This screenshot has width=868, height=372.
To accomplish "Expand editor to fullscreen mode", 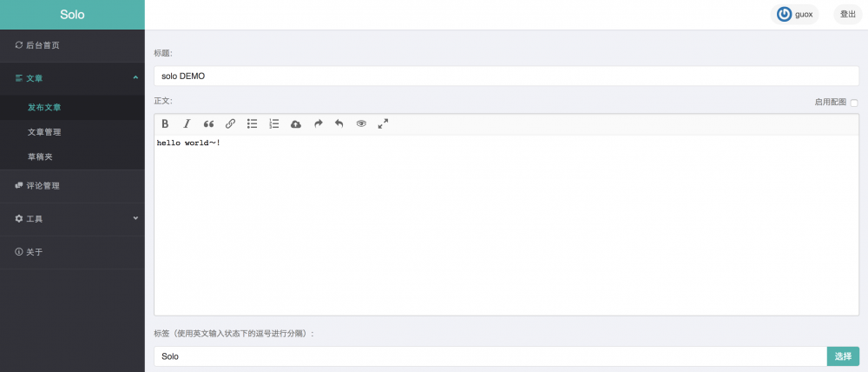I will pos(383,123).
